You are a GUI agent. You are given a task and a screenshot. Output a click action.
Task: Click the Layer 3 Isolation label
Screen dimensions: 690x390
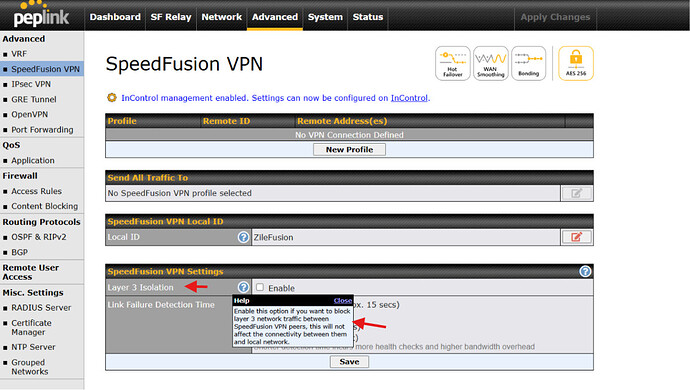[140, 287]
